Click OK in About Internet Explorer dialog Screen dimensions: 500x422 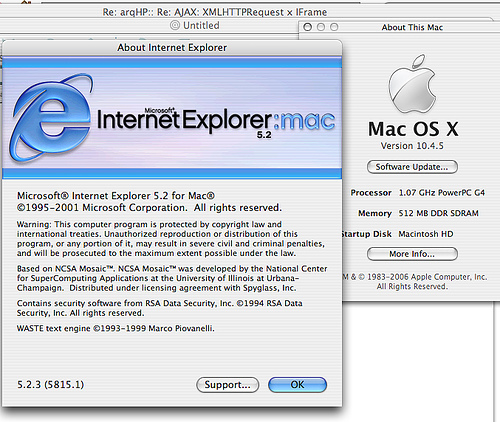297,385
